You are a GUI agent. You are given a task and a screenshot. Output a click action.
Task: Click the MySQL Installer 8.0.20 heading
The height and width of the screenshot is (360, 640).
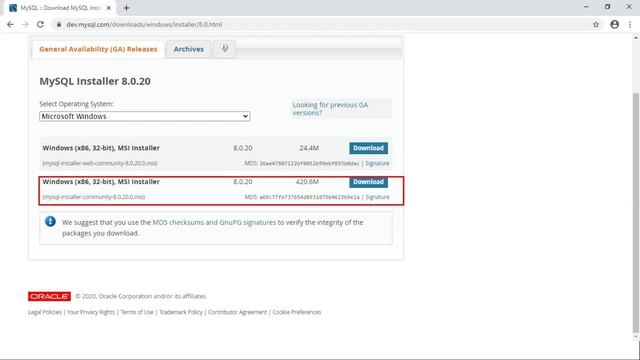coord(95,81)
